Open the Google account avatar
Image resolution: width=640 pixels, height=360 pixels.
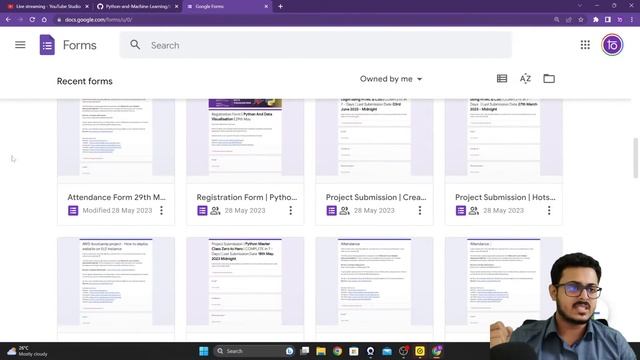[612, 45]
